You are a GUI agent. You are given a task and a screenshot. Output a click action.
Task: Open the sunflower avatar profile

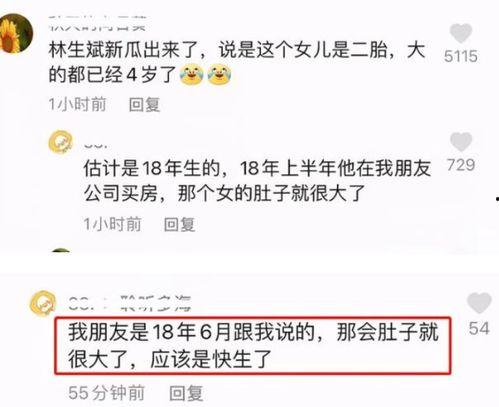click(16, 33)
